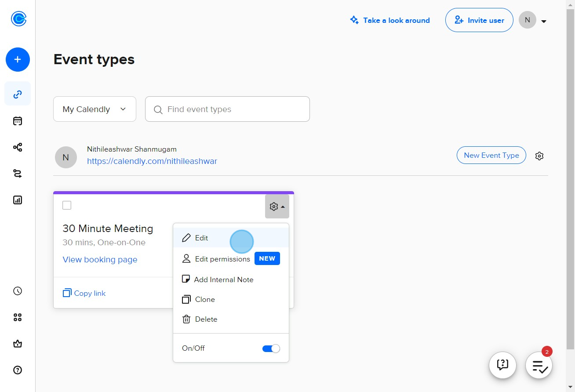The height and width of the screenshot is (392, 575).
Task: Click the top-right N account avatar
Action: tap(528, 20)
